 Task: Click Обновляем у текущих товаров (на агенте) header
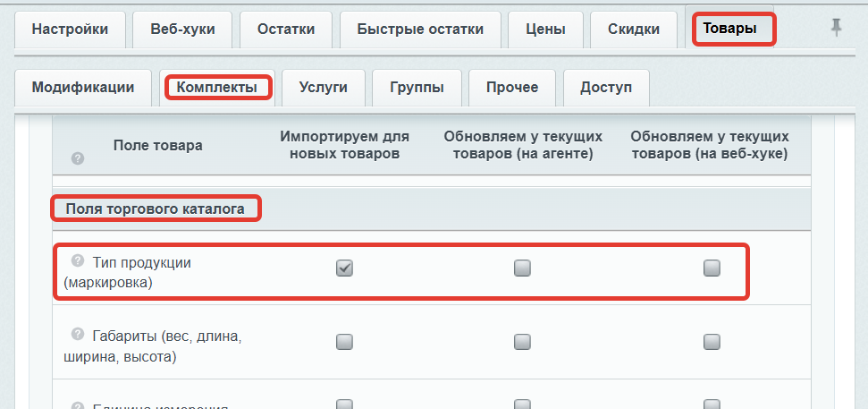(523, 145)
